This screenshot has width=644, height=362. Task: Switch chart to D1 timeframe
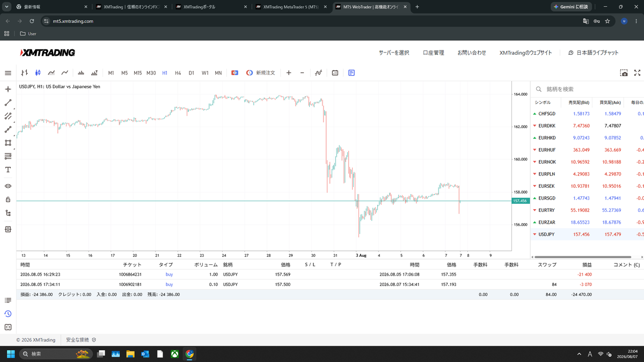tap(192, 73)
